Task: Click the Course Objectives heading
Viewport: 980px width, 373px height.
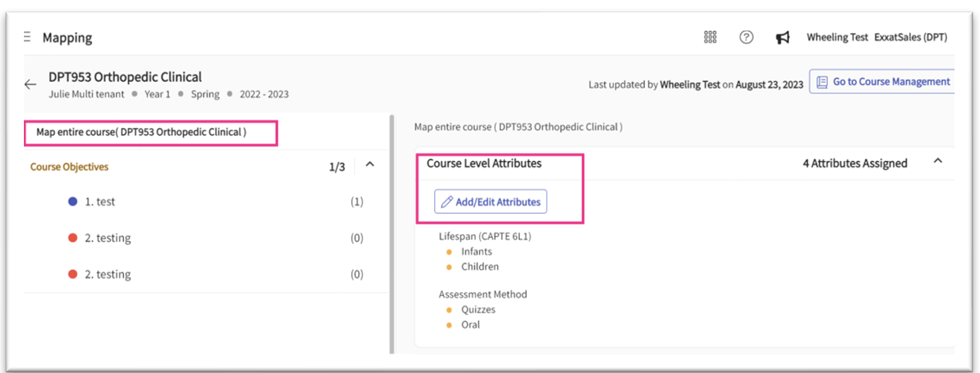Action: (69, 167)
